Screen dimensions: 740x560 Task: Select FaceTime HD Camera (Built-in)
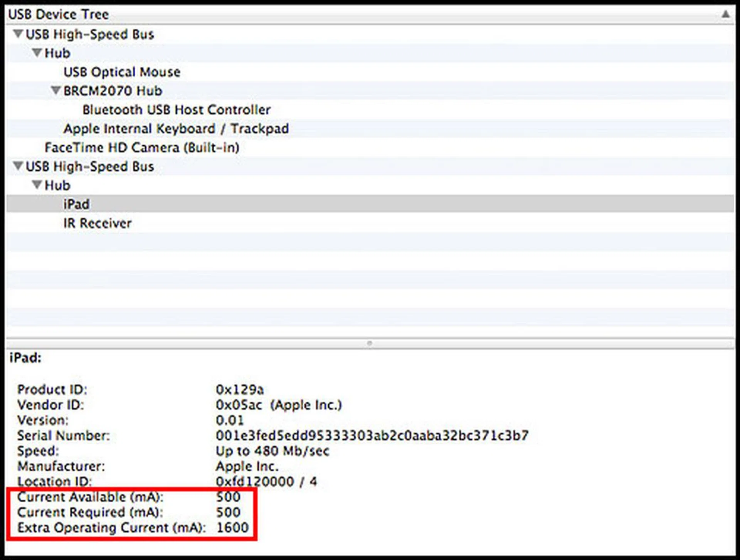[142, 148]
